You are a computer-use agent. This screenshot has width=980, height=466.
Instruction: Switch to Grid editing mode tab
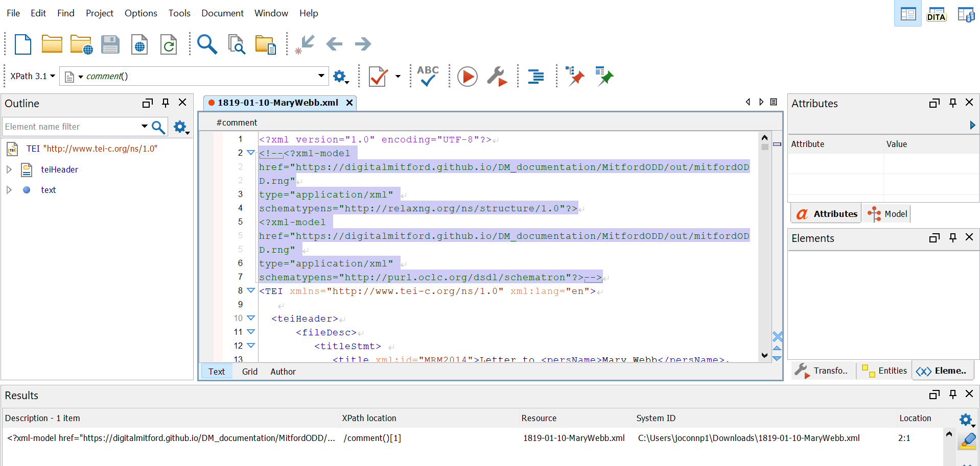pyautogui.click(x=250, y=372)
